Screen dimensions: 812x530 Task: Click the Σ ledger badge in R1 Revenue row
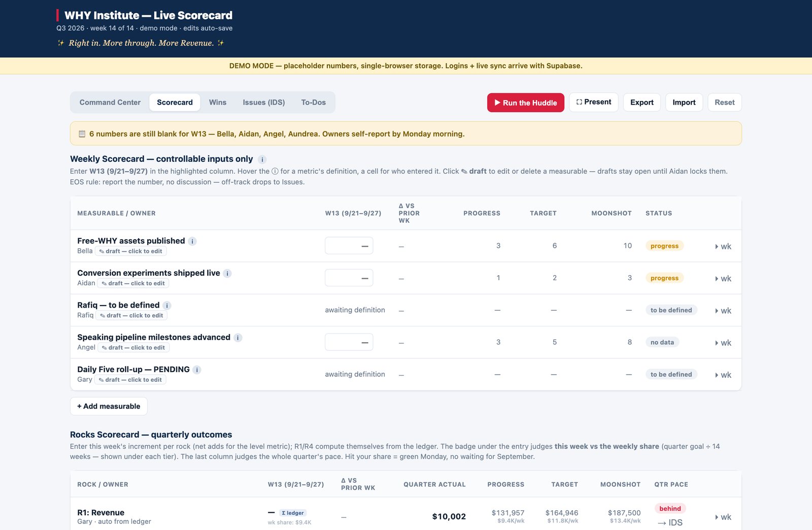pos(293,513)
